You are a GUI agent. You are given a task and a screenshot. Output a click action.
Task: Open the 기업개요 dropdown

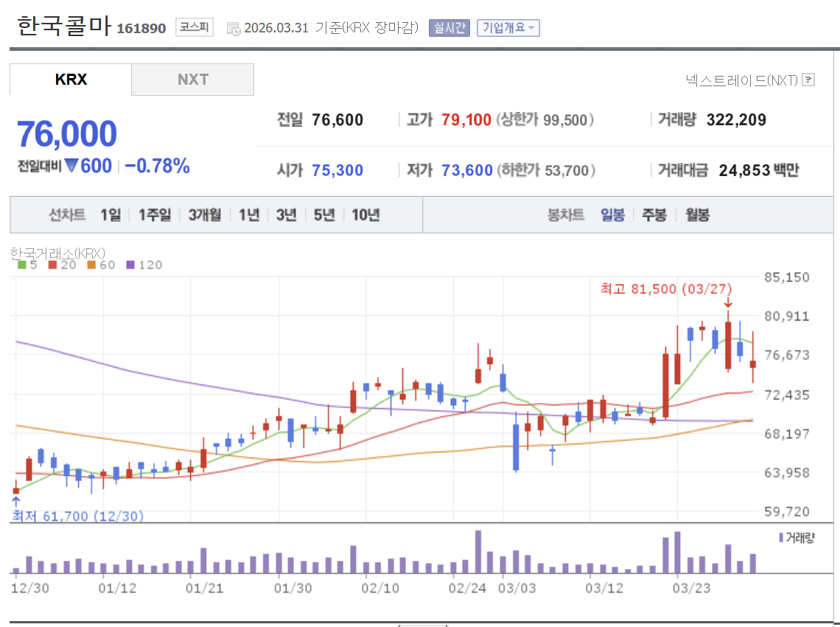(508, 28)
